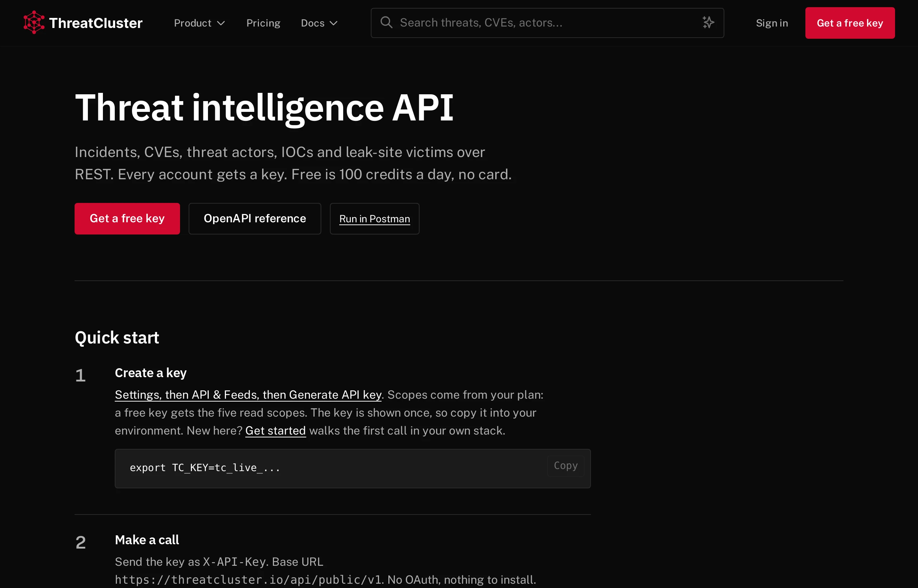Expand the Docs dropdown menu
The height and width of the screenshot is (588, 918).
(x=319, y=23)
